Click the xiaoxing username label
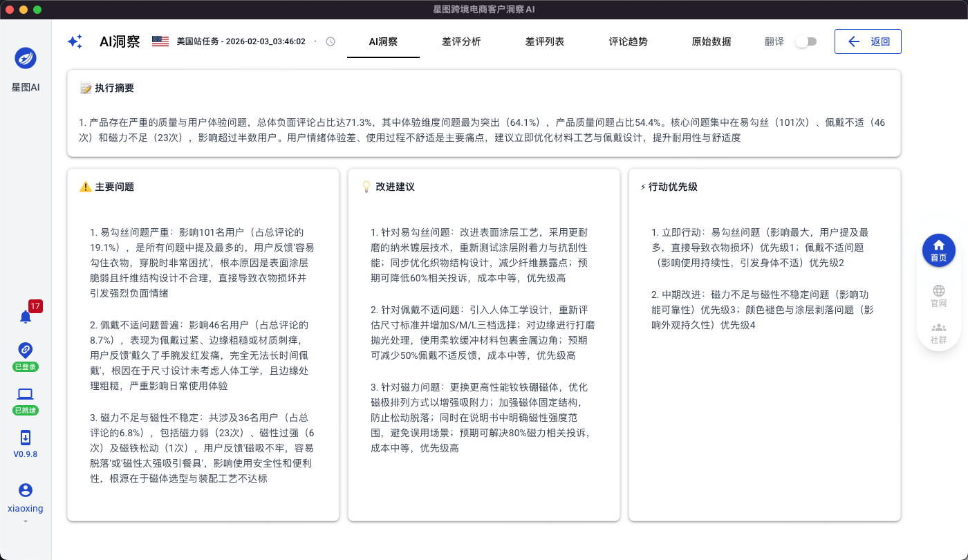This screenshot has width=968, height=560. tap(26, 508)
